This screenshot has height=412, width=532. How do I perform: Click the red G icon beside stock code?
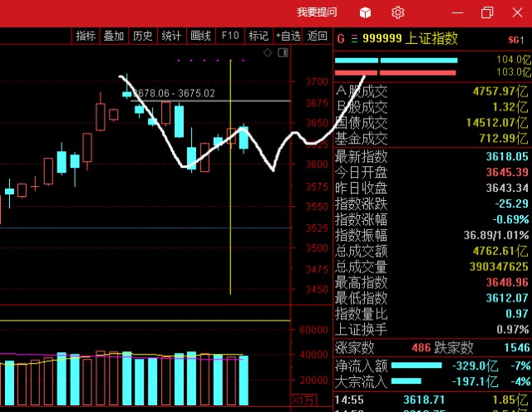[341, 39]
